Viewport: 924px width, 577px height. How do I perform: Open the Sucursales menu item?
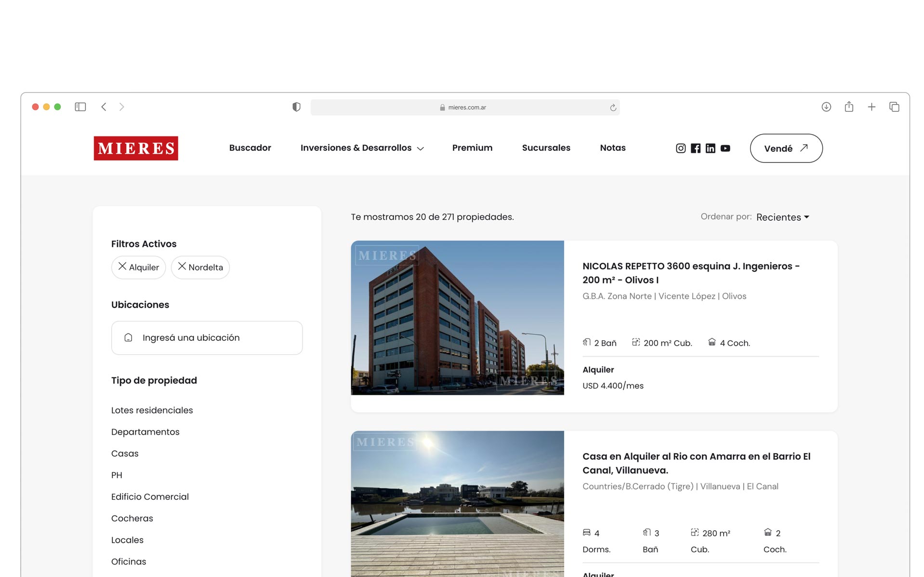[546, 148]
